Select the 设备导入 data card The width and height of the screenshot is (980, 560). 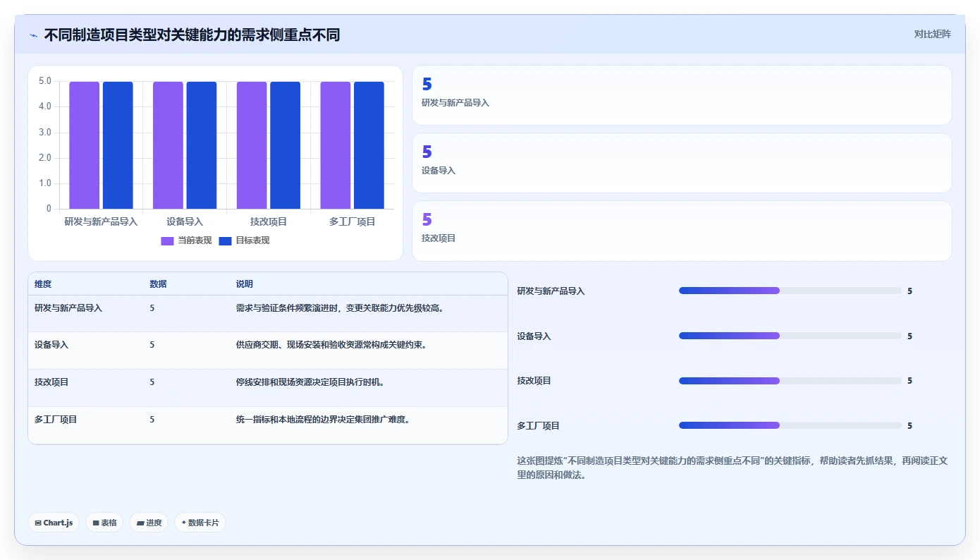point(682,163)
